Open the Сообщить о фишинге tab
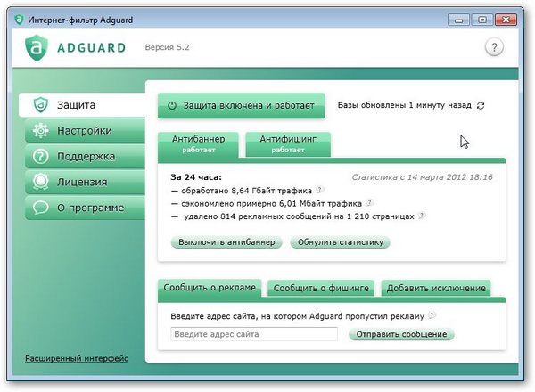The image size is (535, 392). pyautogui.click(x=322, y=289)
